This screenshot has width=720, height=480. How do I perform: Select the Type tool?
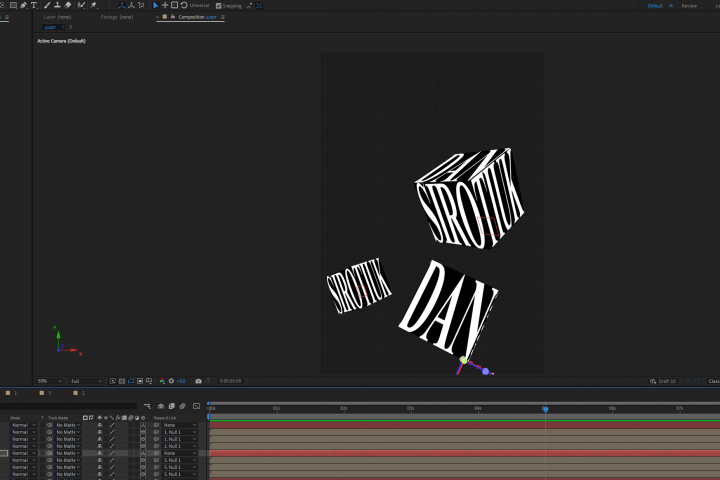(x=34, y=6)
